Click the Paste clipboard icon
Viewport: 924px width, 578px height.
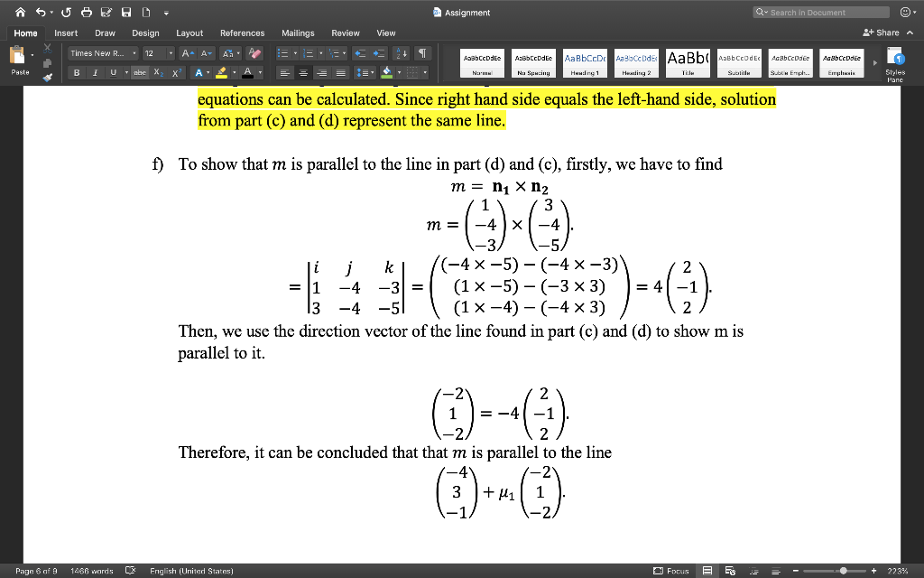18,55
